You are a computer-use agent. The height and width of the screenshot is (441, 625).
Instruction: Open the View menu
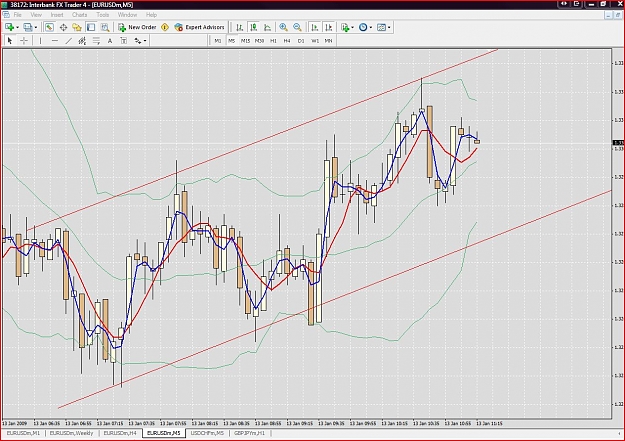tap(36, 15)
